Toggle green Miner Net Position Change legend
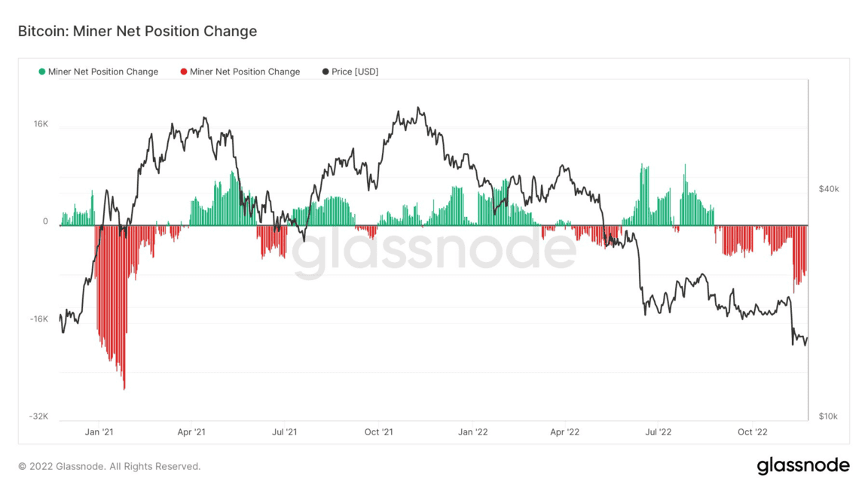868x488 pixels. pyautogui.click(x=102, y=72)
